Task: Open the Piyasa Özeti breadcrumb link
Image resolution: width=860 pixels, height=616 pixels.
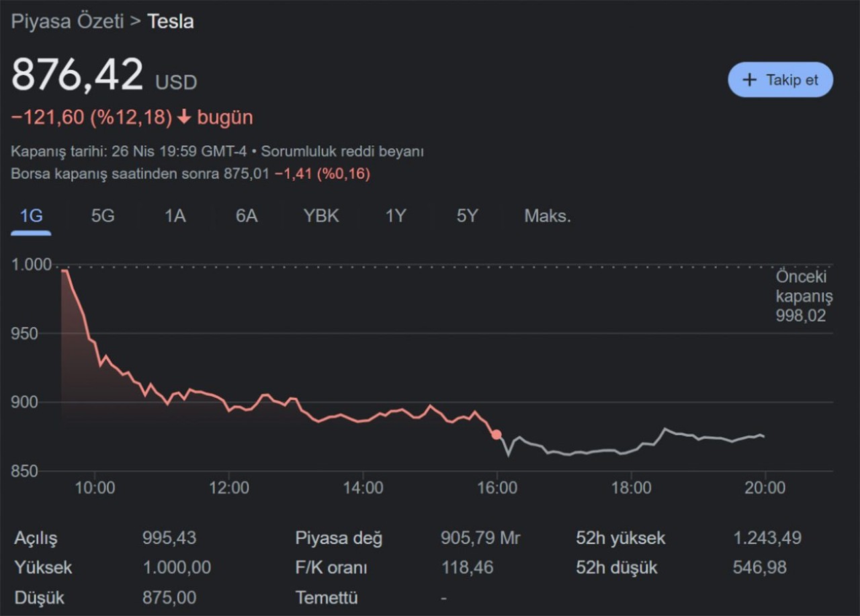Action: (67, 21)
